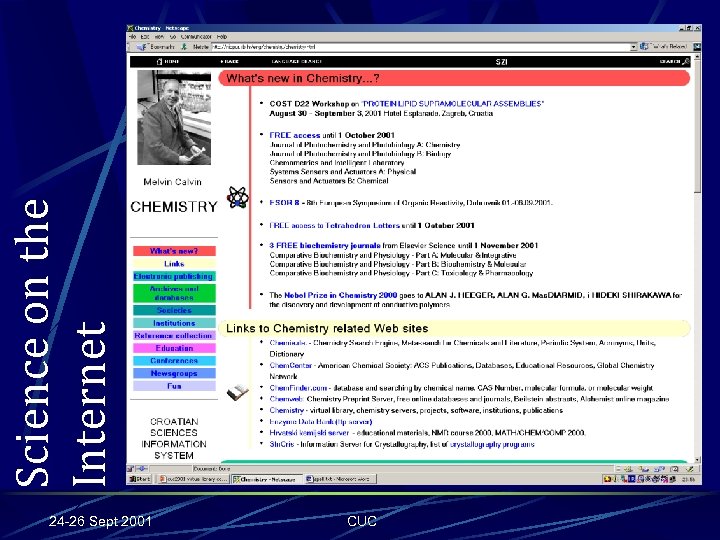Open Nobel Prize in Chemistry 2000 link

(340, 295)
